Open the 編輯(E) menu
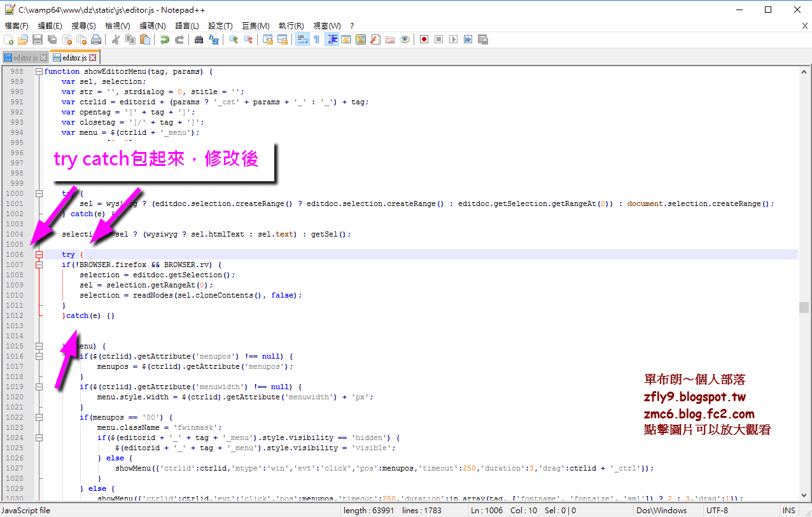The width and height of the screenshot is (812, 517). (50, 25)
